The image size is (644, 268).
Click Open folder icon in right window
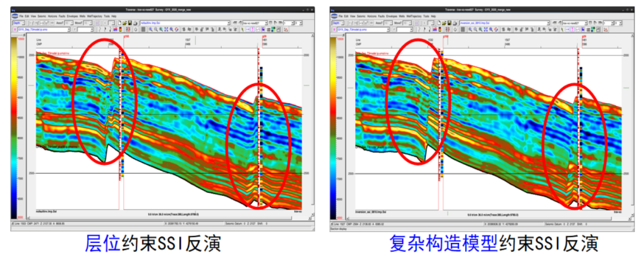pos(444,23)
